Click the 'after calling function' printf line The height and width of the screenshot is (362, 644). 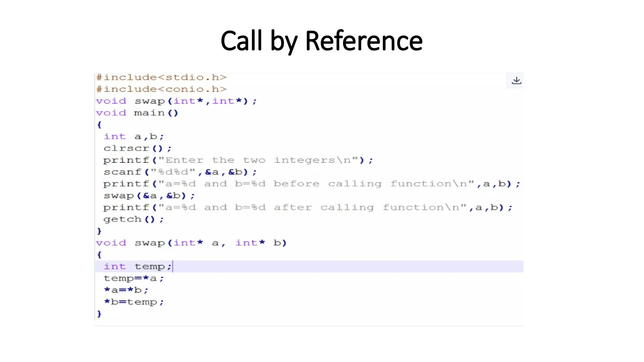308,208
